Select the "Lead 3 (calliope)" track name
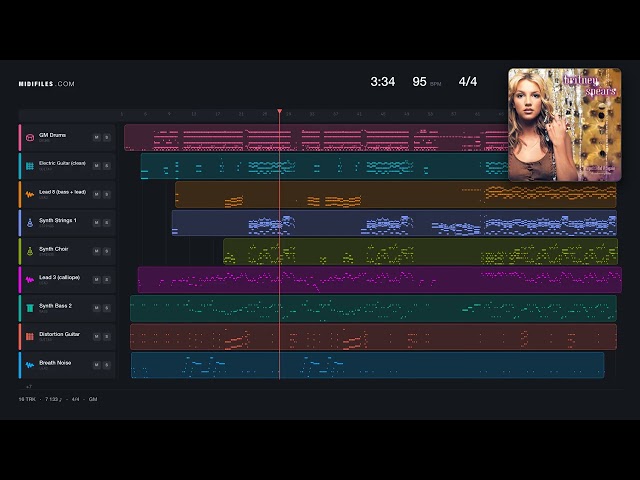Image resolution: width=640 pixels, height=480 pixels. (59, 277)
